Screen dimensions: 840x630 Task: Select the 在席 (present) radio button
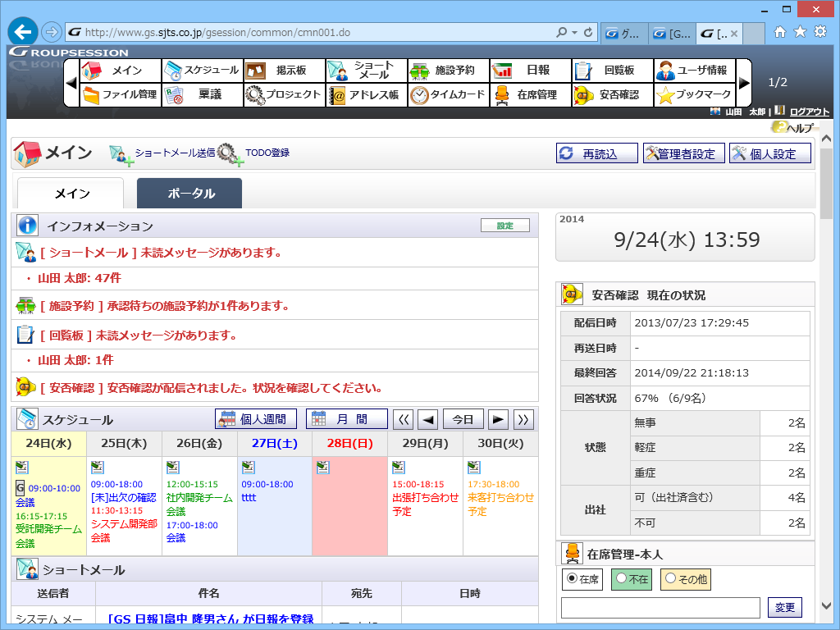pyautogui.click(x=571, y=578)
